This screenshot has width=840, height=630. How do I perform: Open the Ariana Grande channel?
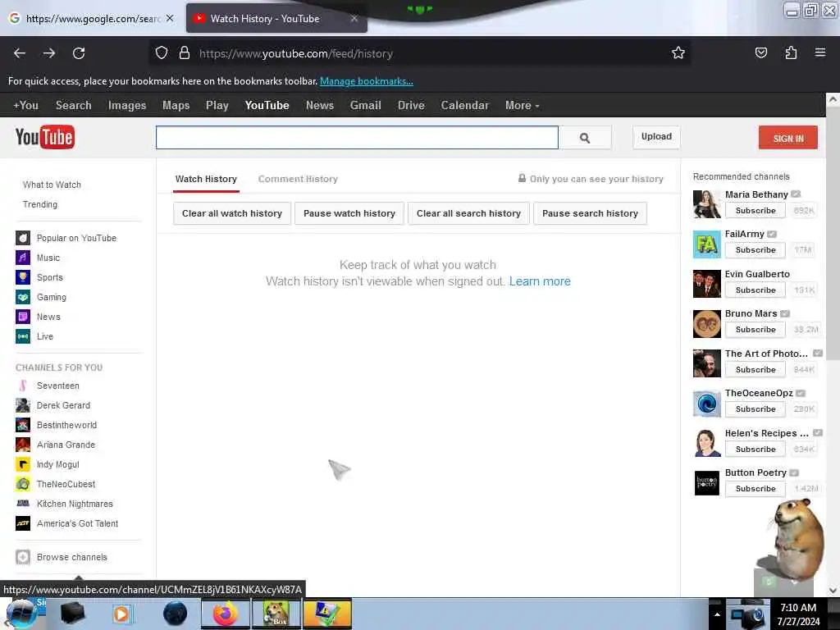[x=66, y=445]
